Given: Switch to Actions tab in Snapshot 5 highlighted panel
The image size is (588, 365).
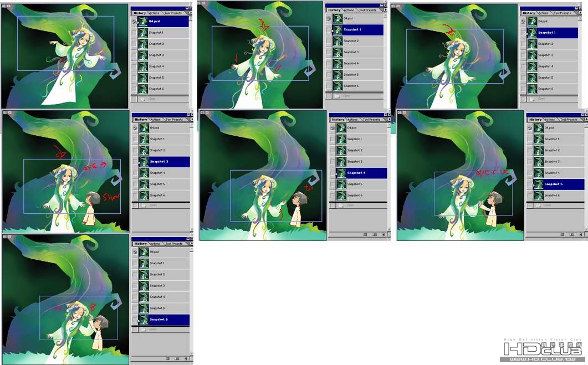Looking at the screenshot, I should click(x=550, y=119).
